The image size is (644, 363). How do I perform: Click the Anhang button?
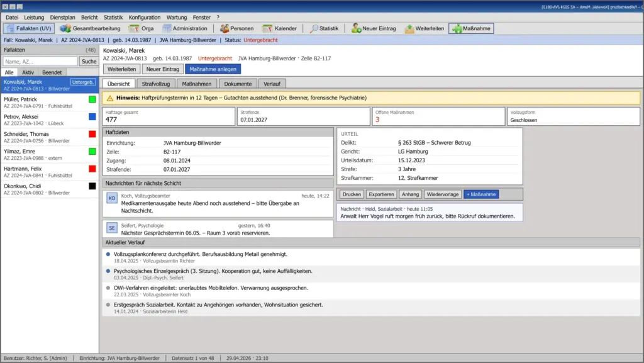tap(410, 194)
